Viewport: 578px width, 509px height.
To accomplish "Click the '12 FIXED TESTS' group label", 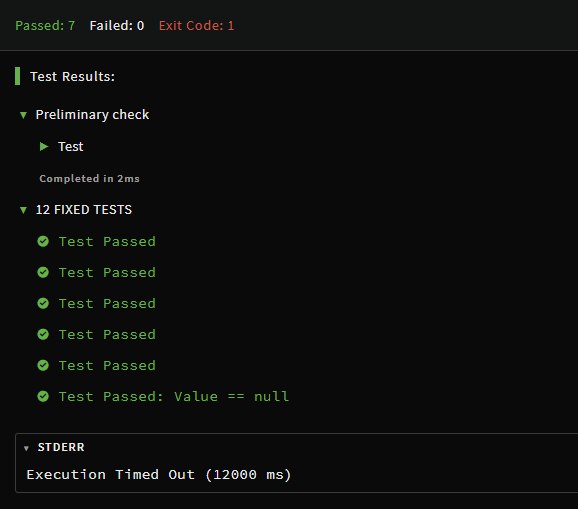I will pos(84,210).
